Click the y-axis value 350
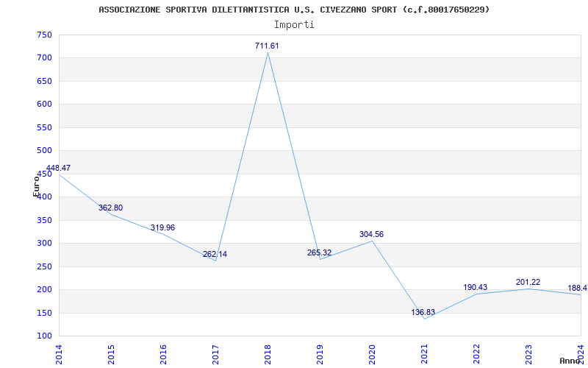 pyautogui.click(x=44, y=220)
